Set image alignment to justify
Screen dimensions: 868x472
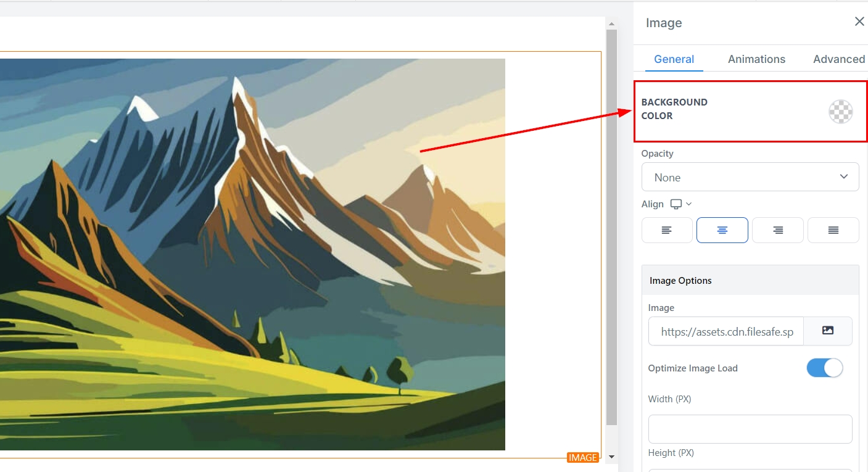pyautogui.click(x=833, y=230)
